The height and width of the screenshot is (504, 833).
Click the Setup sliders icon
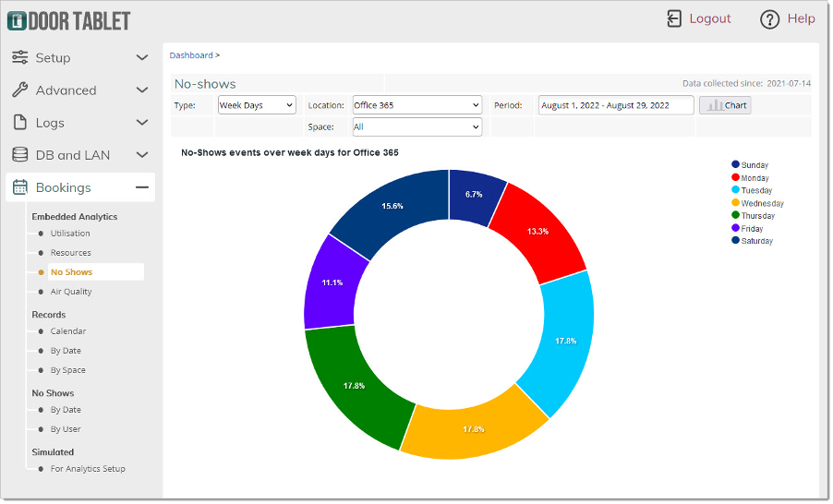(20, 57)
